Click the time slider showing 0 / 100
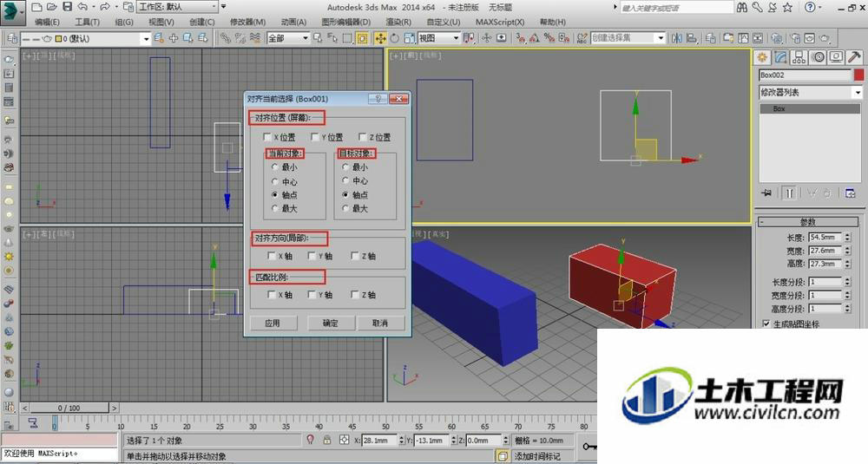Image resolution: width=868 pixels, height=464 pixels. (69, 408)
